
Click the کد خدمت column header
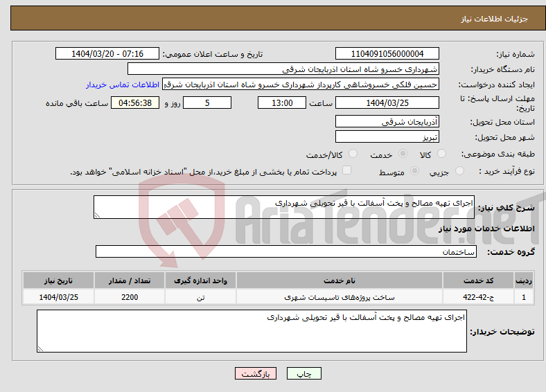click(x=479, y=280)
